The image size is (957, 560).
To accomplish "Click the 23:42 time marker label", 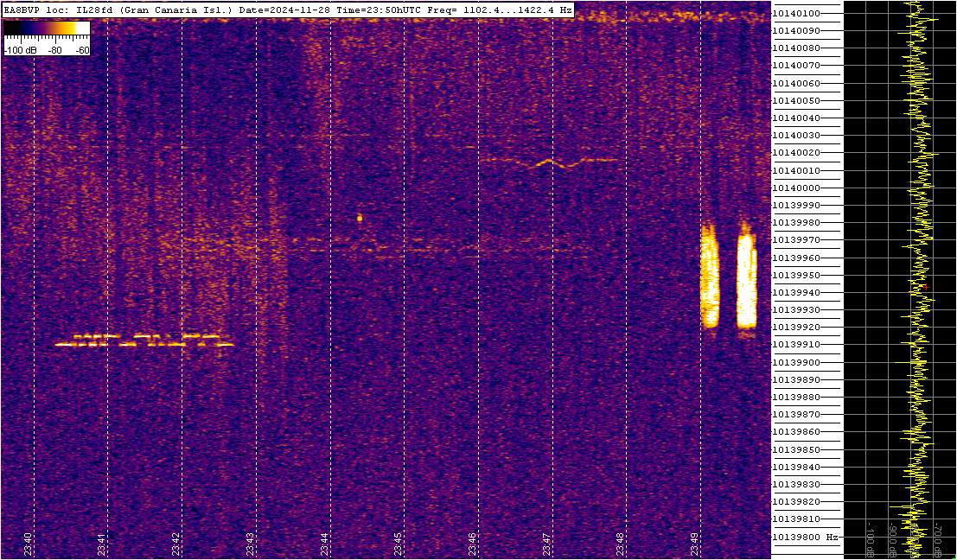I will (x=177, y=544).
